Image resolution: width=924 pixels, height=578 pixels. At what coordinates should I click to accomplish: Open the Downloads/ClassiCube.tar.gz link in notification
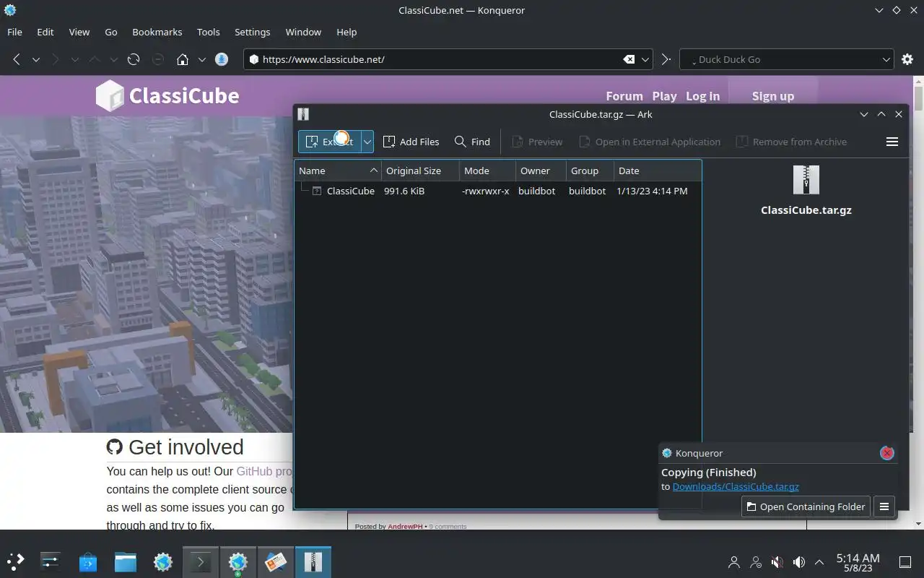(736, 486)
